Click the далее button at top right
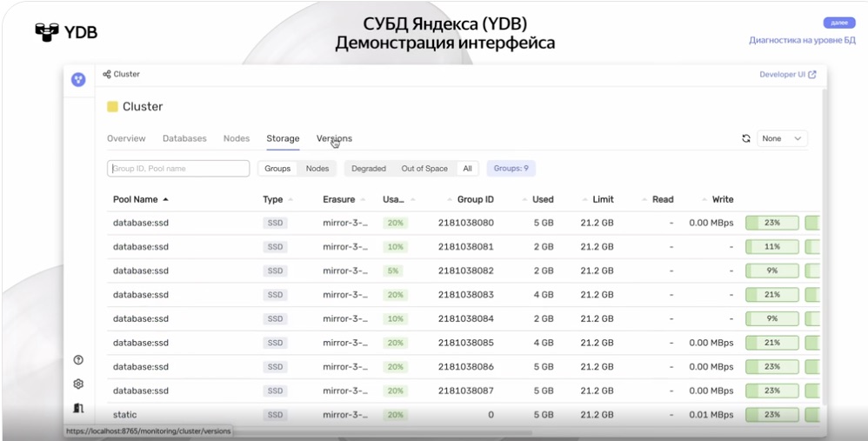868x441 pixels. point(839,23)
